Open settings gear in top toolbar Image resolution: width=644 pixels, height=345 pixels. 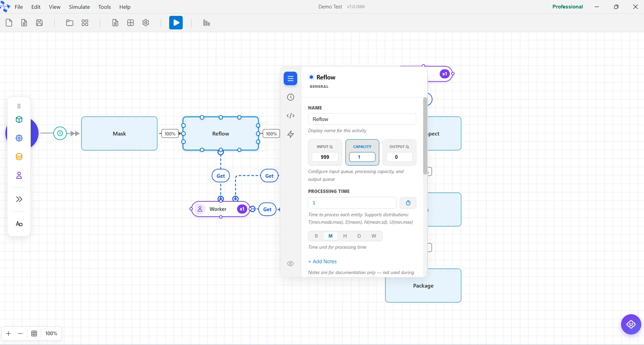tap(146, 23)
